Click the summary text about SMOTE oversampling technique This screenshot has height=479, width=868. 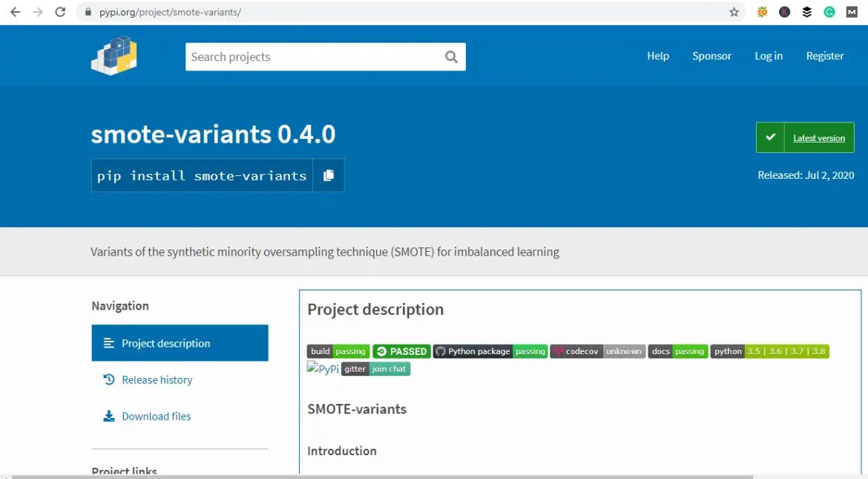coord(325,252)
